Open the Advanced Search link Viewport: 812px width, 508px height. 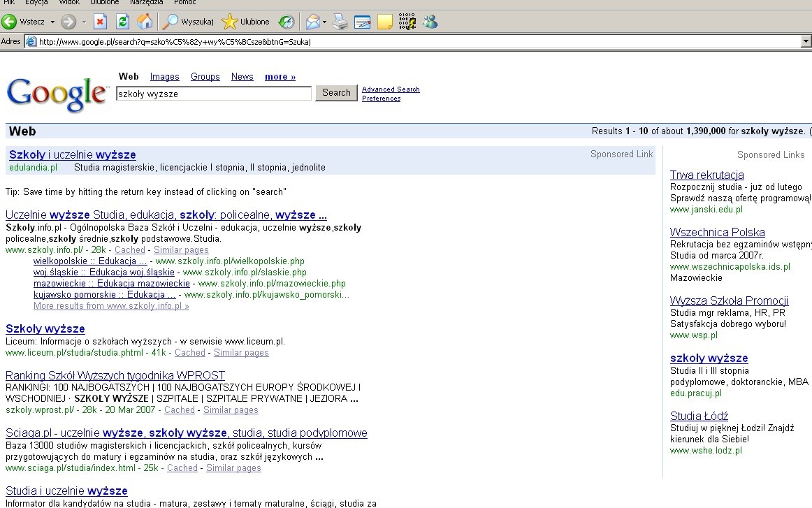tap(391, 89)
